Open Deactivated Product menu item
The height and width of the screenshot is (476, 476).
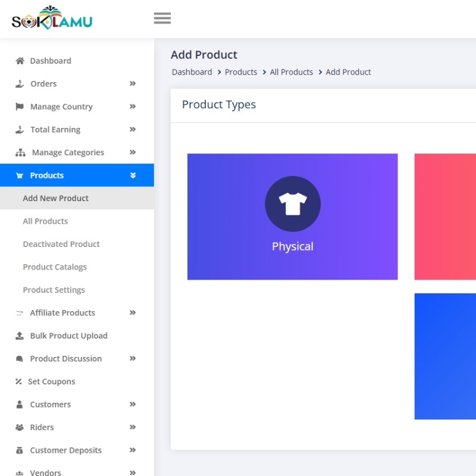(61, 244)
